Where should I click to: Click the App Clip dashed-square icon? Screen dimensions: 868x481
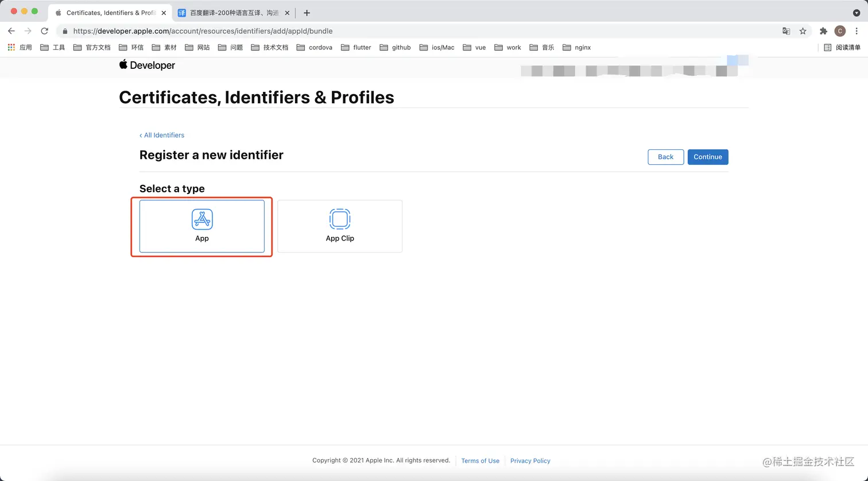click(340, 219)
